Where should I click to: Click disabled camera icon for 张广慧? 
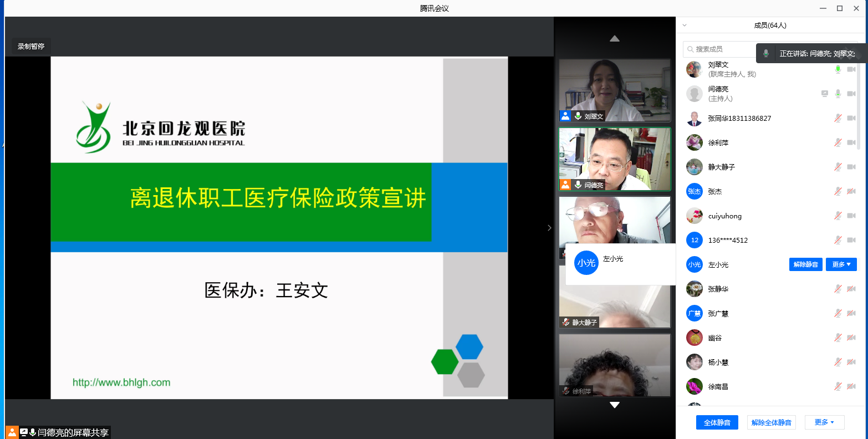point(851,313)
